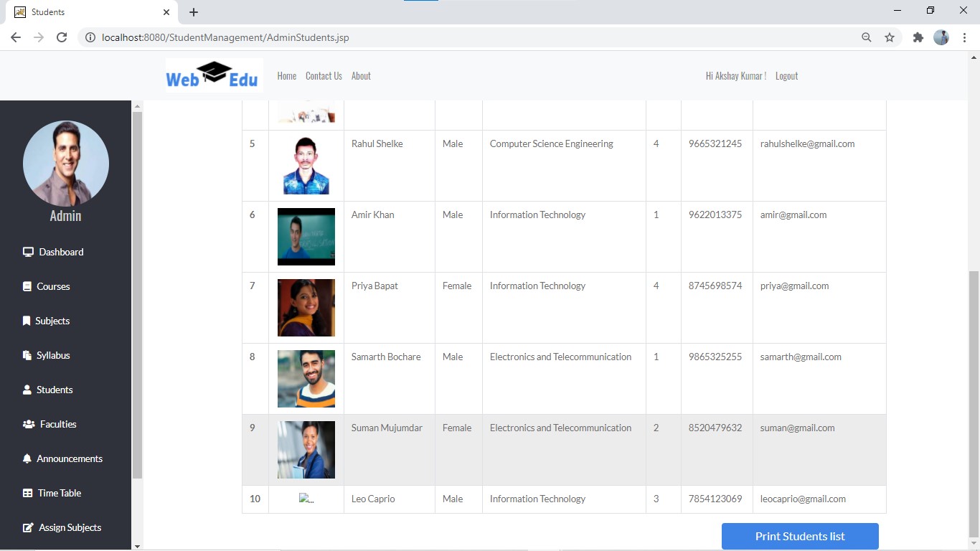Open the browser profile avatar

tap(941, 37)
